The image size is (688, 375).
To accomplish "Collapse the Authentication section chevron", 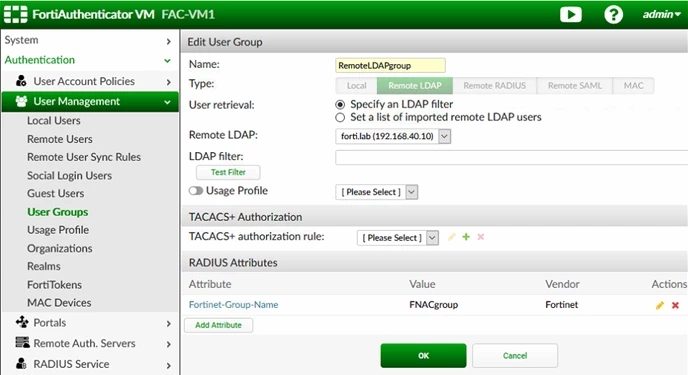I will pyautogui.click(x=168, y=61).
